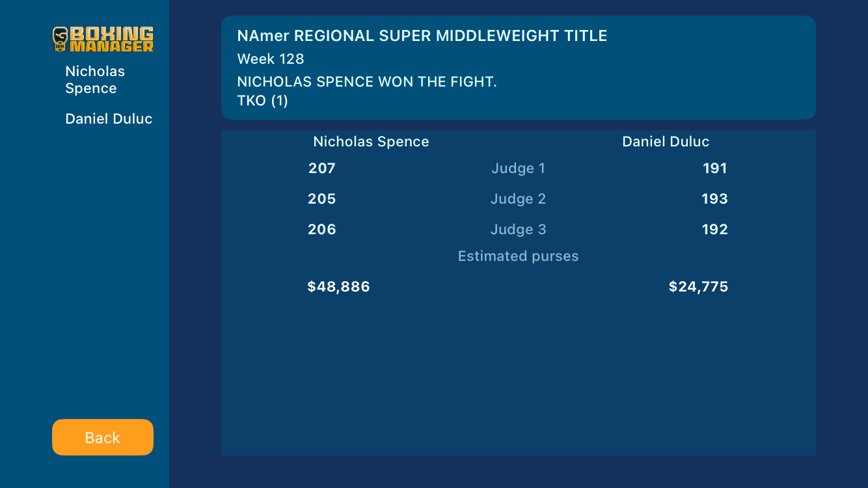Click Duluc's Judge 3 score of 192
Image resolution: width=868 pixels, height=488 pixels.
714,230
